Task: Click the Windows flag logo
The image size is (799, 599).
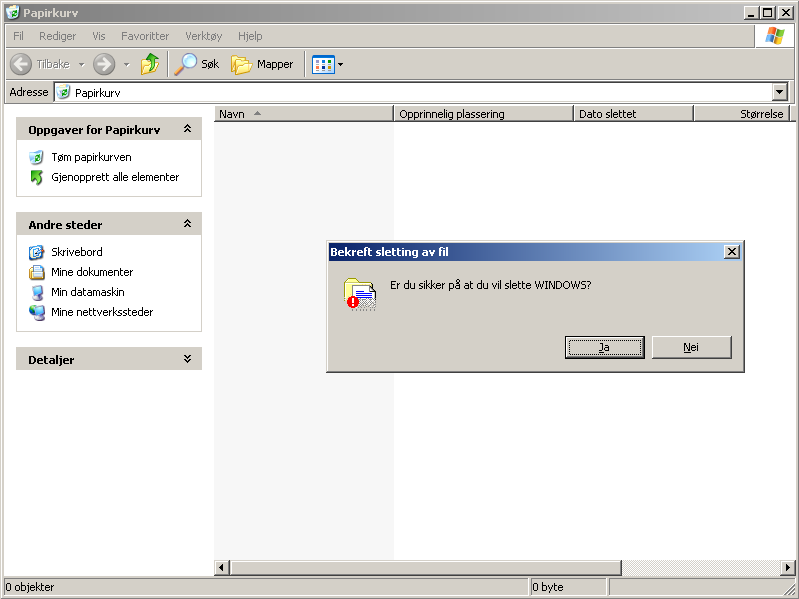Action: [x=775, y=36]
